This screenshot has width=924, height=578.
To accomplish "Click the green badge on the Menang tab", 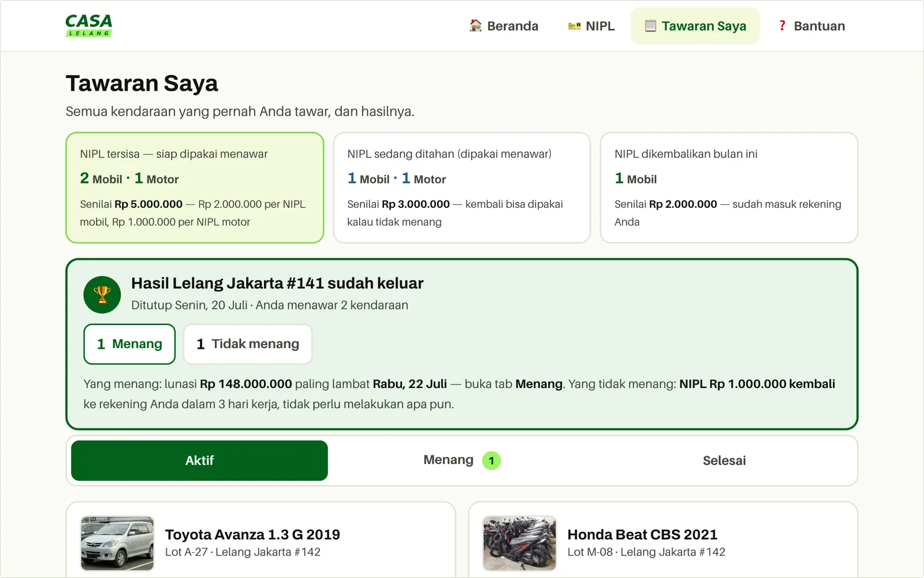I will coord(491,461).
